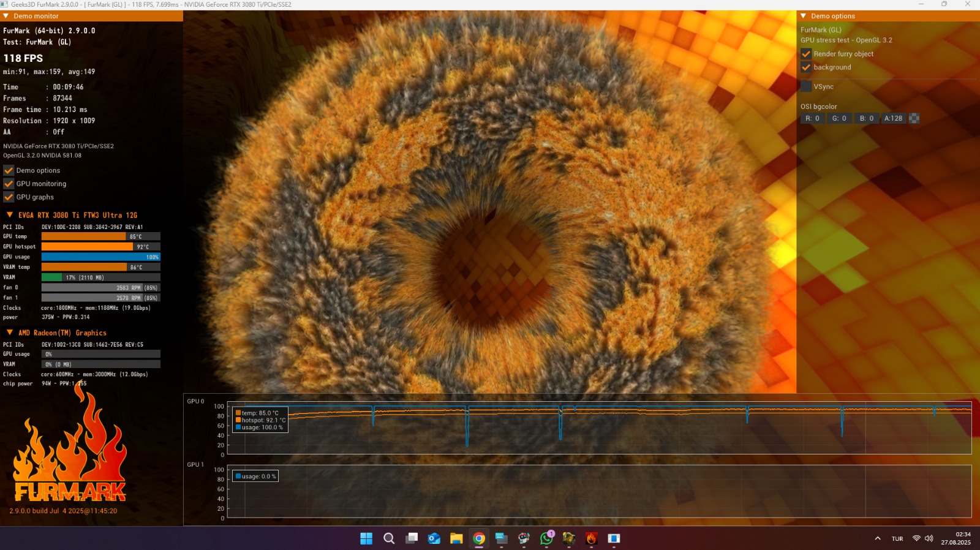This screenshot has height=550, width=980.
Task: Open the OSI bgcolor checkered color swatch
Action: [x=914, y=118]
